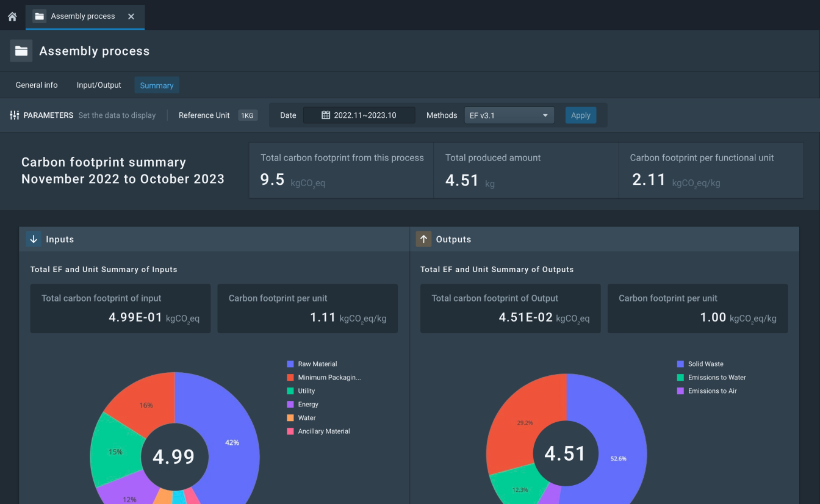Toggle the Energy legend entry
Viewport: 820px width, 504px height.
pos(303,404)
